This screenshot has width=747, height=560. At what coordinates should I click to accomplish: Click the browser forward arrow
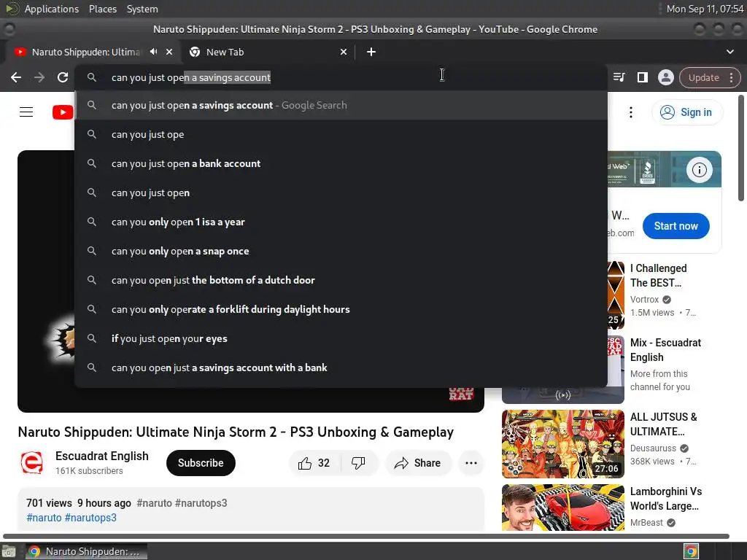[x=39, y=77]
